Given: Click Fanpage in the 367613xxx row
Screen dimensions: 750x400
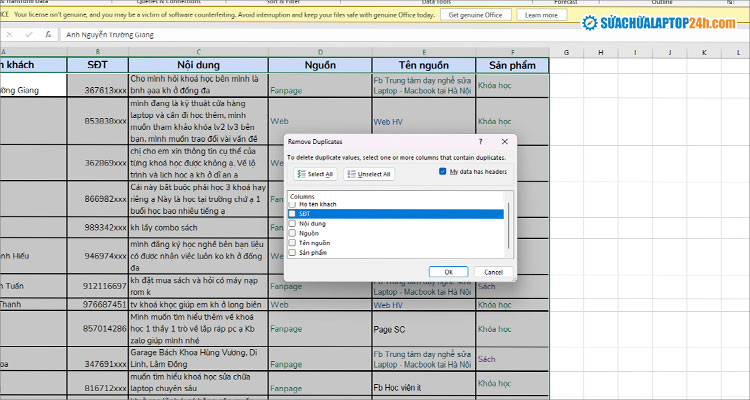Looking at the screenshot, I should pos(320,85).
